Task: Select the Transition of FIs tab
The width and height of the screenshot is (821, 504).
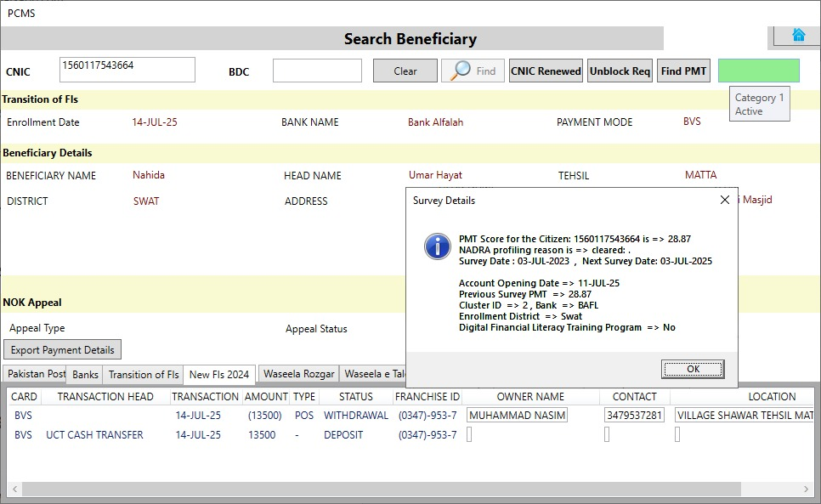Action: click(144, 374)
